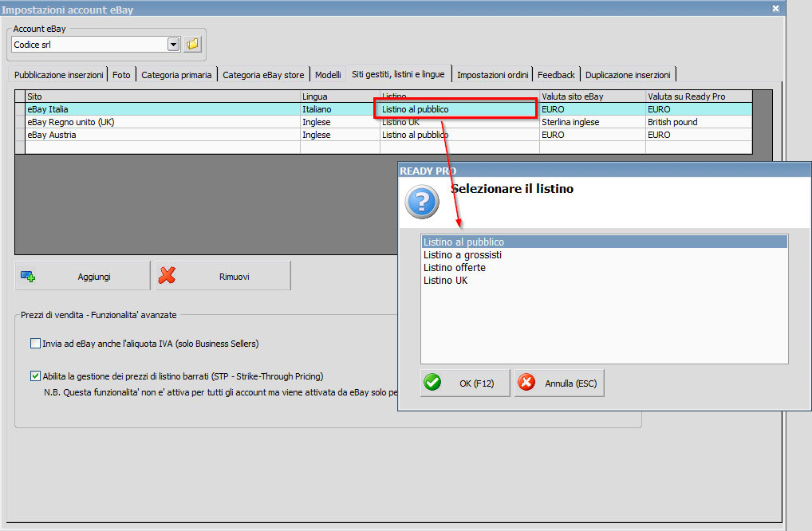
Task: Open the yellow folder icon beside Account eBay
Action: [x=193, y=45]
